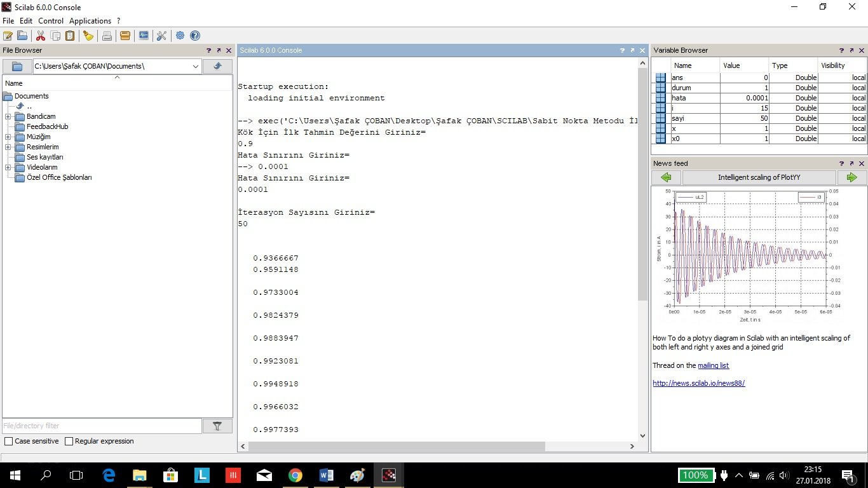
Task: Open Microsoft Edge from taskbar
Action: (109, 475)
